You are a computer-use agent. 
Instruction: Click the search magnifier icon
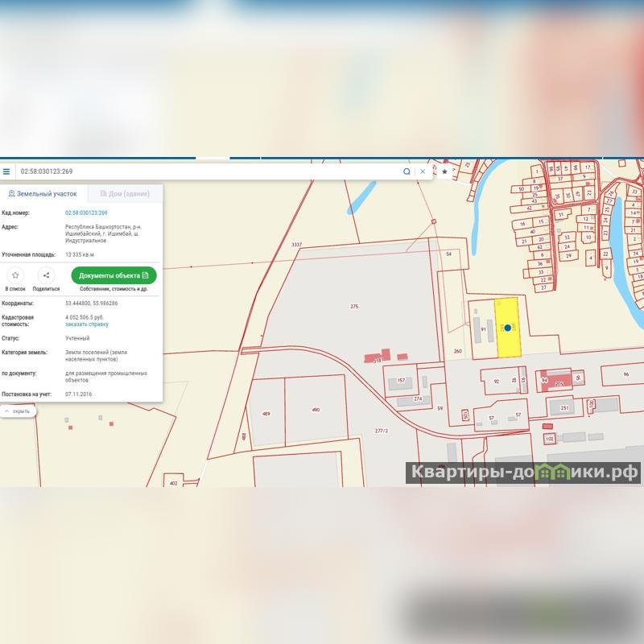click(407, 171)
